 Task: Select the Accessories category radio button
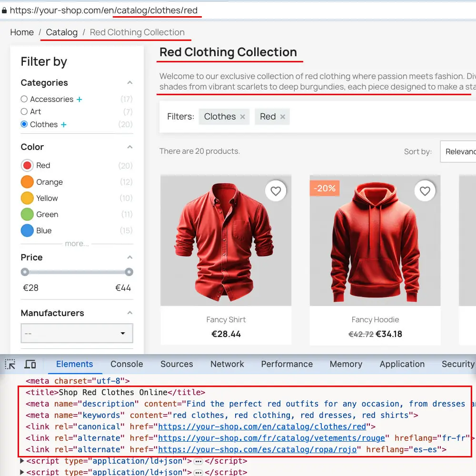24,99
